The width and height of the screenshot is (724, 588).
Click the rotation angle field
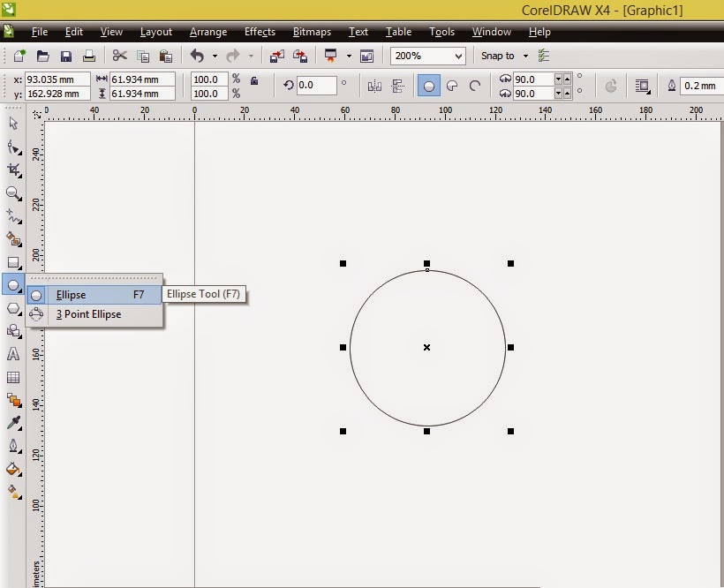[x=316, y=86]
